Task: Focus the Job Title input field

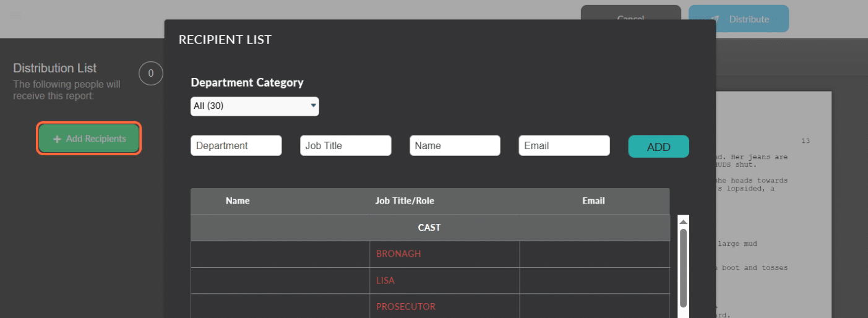Action: [346, 145]
